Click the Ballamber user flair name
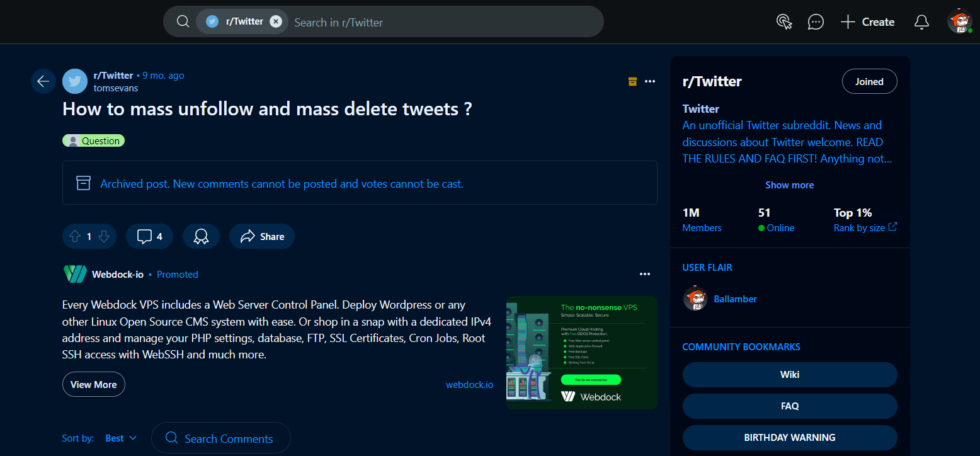 [735, 299]
